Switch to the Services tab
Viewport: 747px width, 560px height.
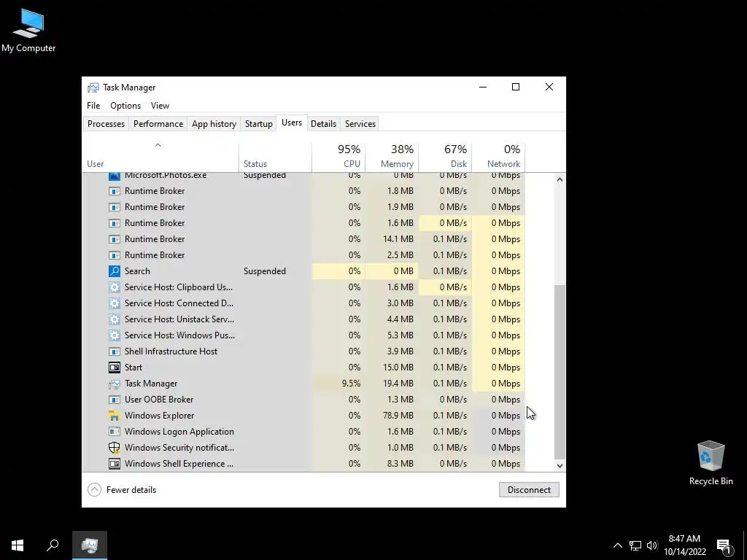pos(360,124)
